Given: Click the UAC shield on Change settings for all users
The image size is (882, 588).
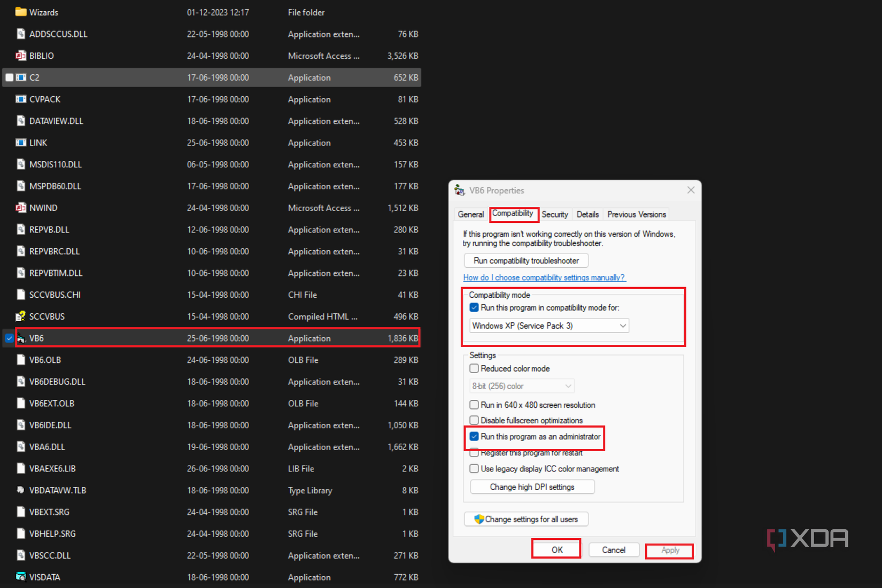Looking at the screenshot, I should [478, 519].
